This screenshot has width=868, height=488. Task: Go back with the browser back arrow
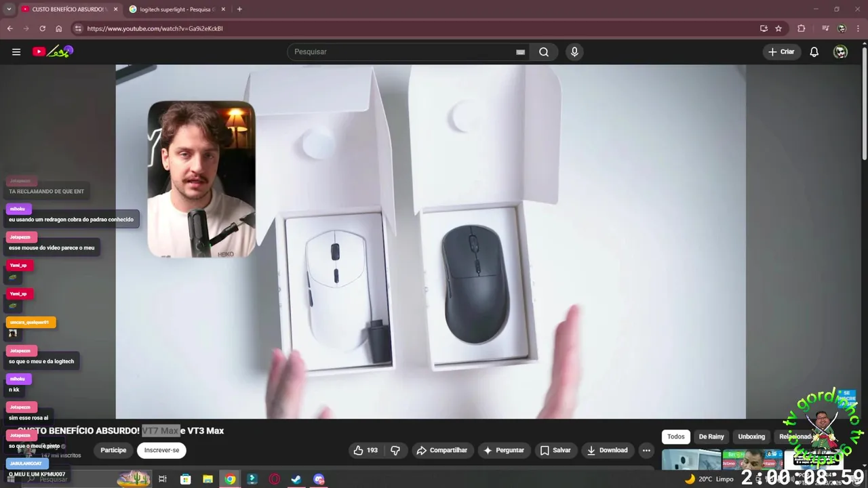coord(9,28)
